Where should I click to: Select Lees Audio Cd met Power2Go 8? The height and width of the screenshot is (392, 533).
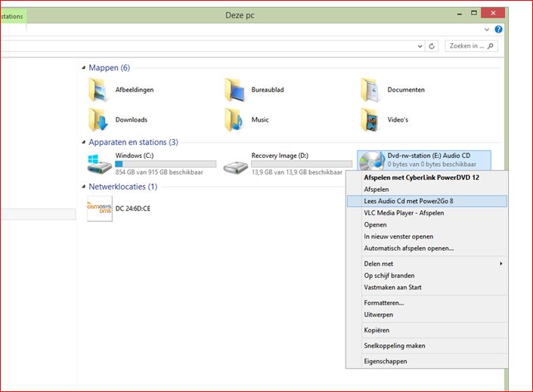(x=426, y=201)
